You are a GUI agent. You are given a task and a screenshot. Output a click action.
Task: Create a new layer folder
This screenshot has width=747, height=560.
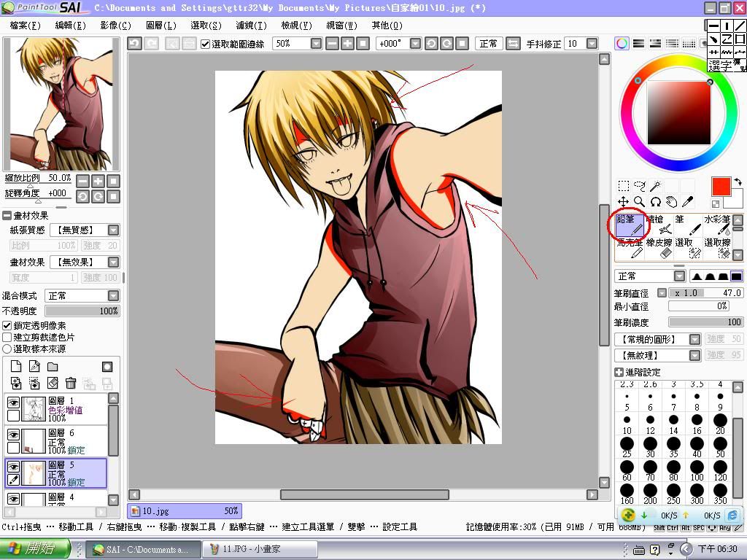click(53, 366)
